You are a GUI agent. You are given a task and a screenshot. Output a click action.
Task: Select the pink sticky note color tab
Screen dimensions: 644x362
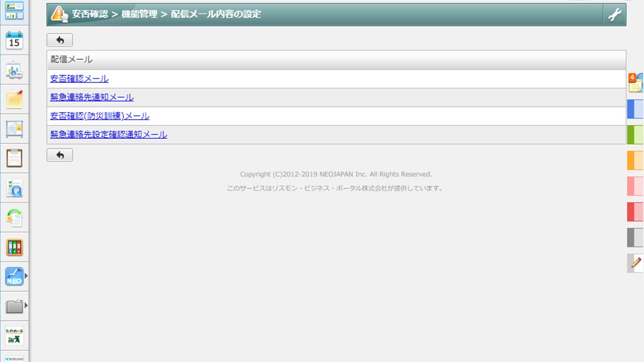pyautogui.click(x=635, y=186)
